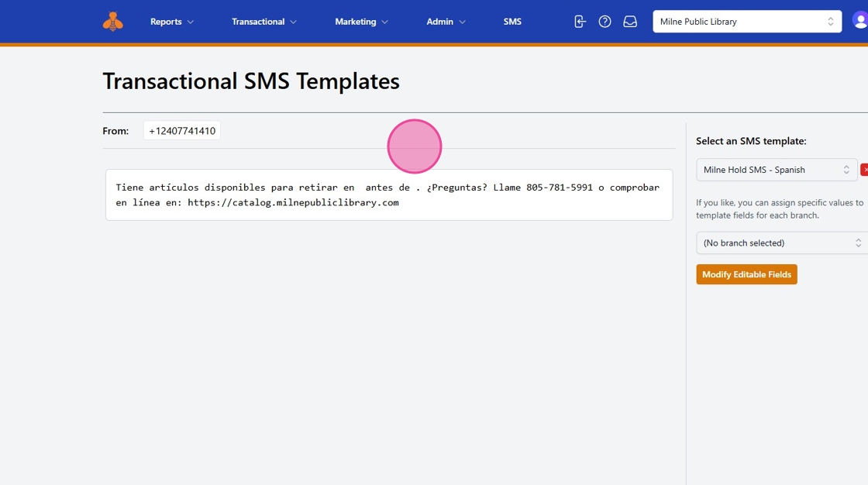Screen dimensions: 868x485
Task: Open the Transactional menu
Action: [264, 22]
